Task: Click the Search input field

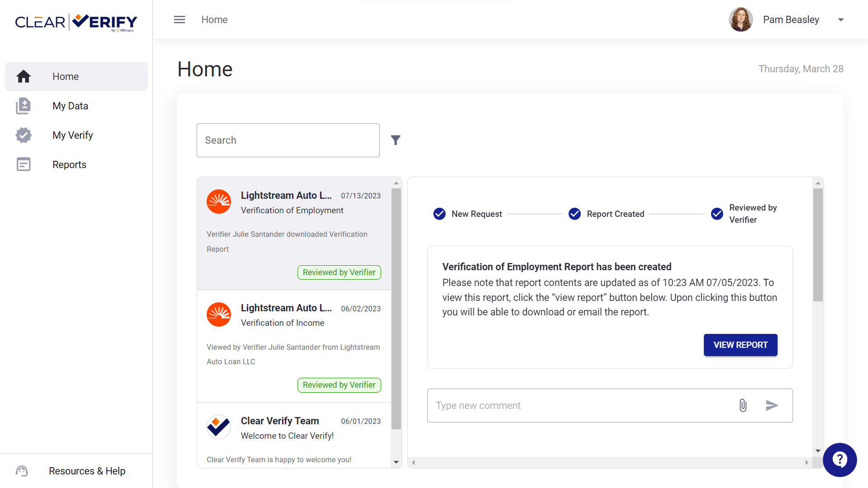Action: 288,140
